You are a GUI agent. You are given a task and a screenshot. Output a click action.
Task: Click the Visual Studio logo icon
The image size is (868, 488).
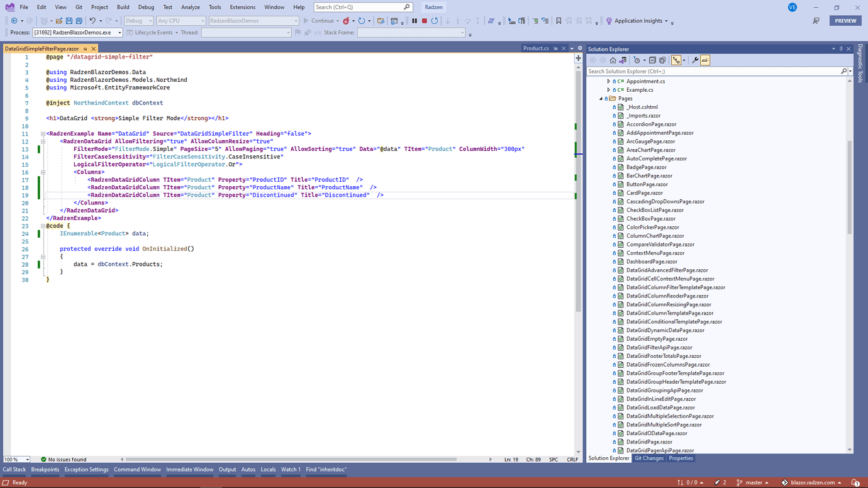pyautogui.click(x=10, y=8)
